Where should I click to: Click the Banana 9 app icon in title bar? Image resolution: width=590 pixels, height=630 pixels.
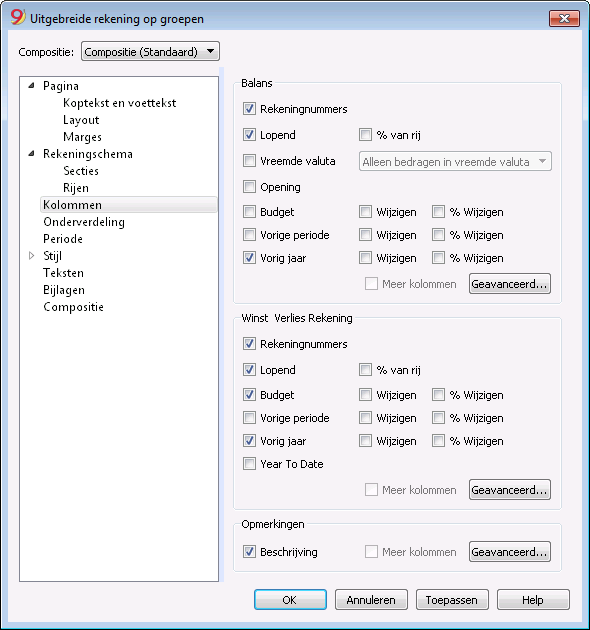(x=18, y=18)
